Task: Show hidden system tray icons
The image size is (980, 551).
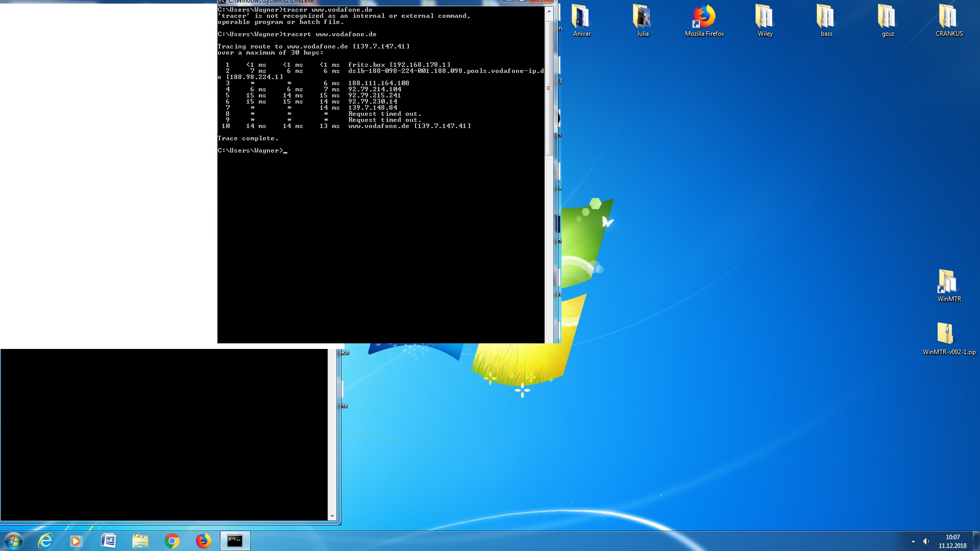Action: (x=913, y=541)
